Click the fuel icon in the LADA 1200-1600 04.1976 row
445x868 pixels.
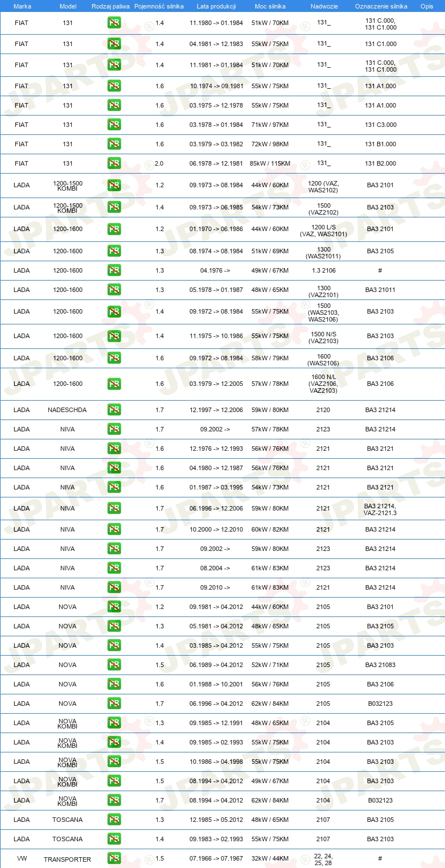click(114, 270)
